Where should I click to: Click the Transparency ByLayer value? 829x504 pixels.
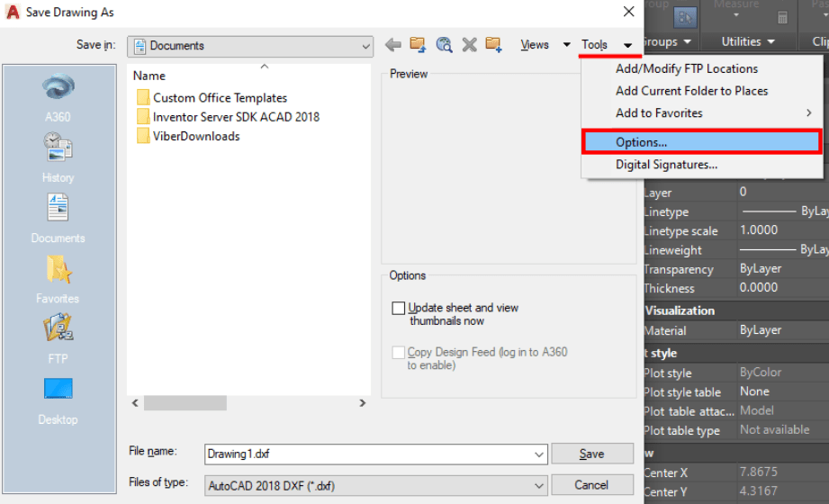click(761, 269)
